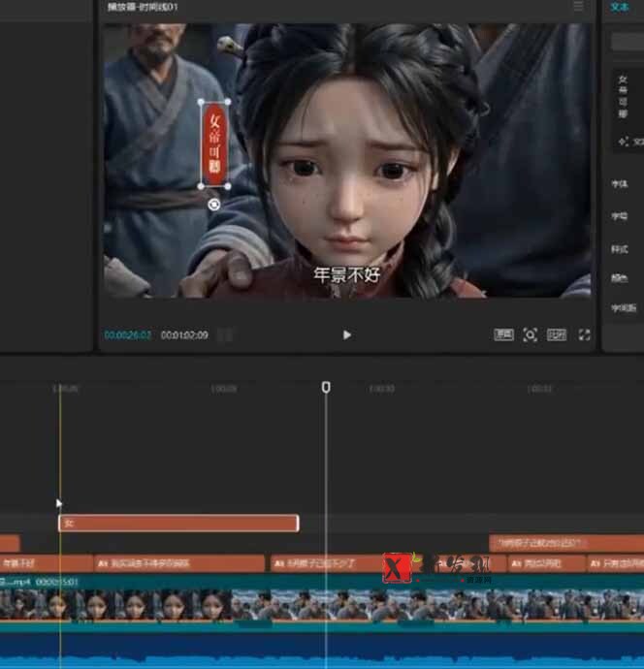Click the white playhead marker on the ruler
Viewport: 644px width, 669px height.
[x=326, y=387]
